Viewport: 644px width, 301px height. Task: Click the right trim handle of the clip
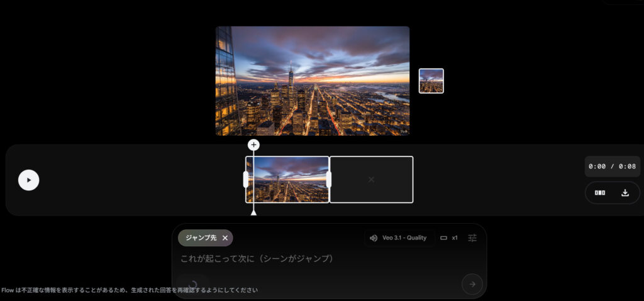coord(328,180)
